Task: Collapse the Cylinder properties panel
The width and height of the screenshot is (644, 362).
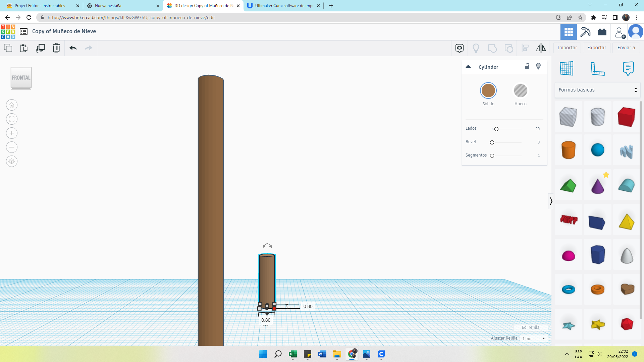Action: [x=468, y=67]
